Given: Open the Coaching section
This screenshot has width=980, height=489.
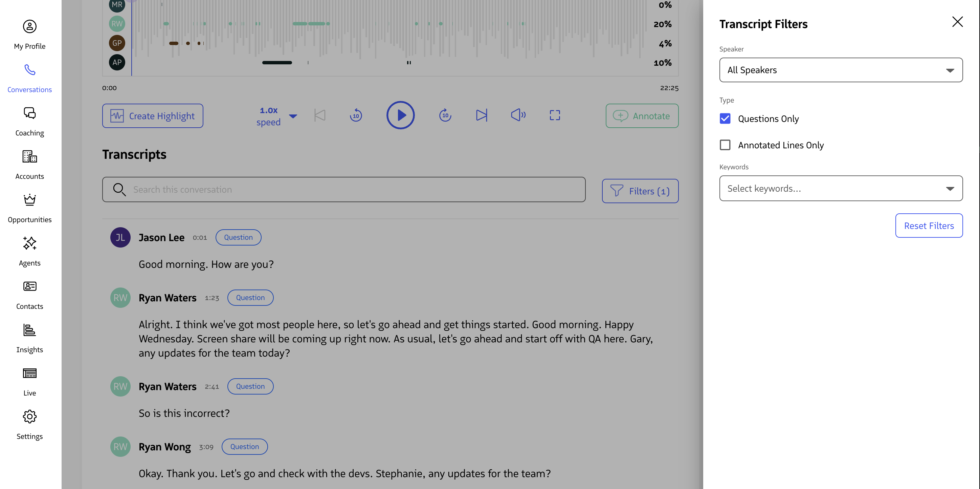Looking at the screenshot, I should [30, 122].
